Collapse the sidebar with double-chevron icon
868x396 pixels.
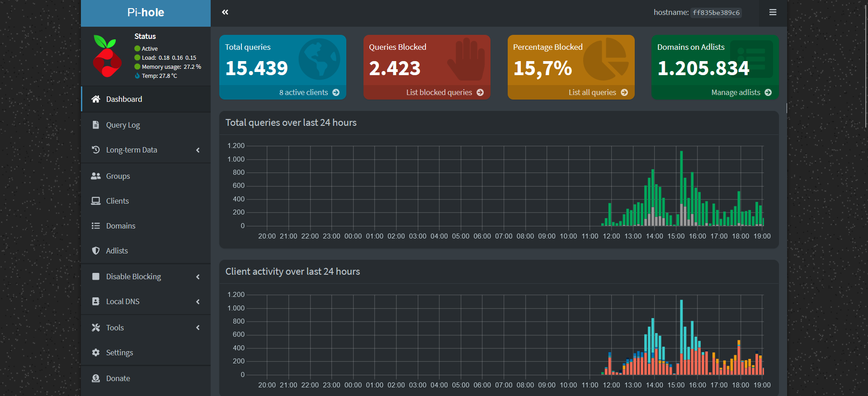click(225, 12)
